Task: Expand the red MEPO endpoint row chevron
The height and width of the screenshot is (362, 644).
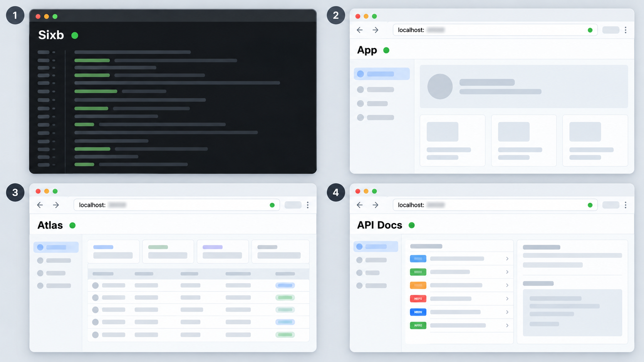Action: coord(507,299)
